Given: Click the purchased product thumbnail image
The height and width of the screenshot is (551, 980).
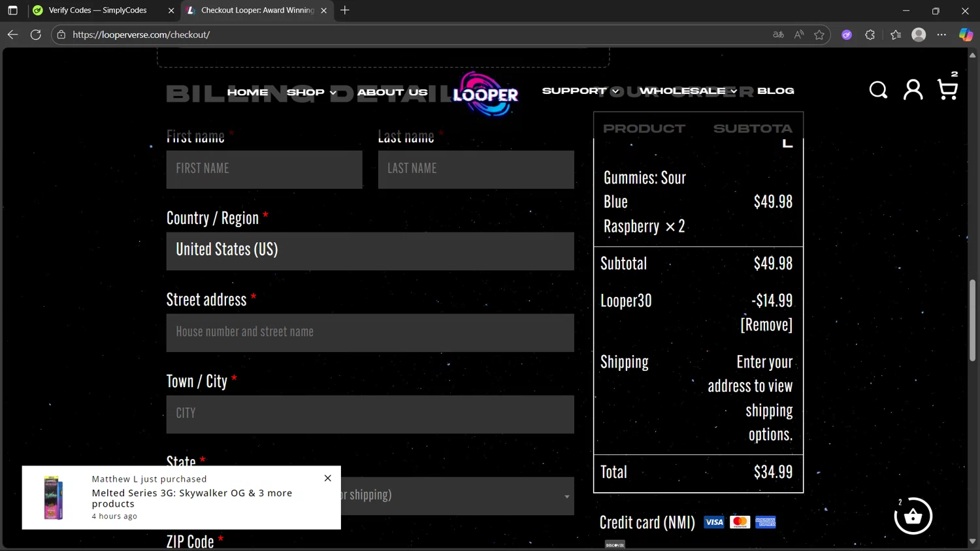Looking at the screenshot, I should (53, 497).
